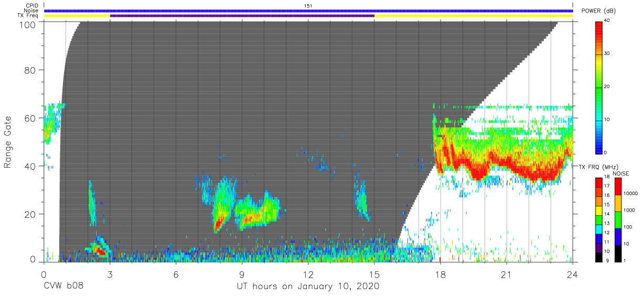Pick the green swatch of the noise legend
The height and width of the screenshot is (297, 644).
[618, 219]
